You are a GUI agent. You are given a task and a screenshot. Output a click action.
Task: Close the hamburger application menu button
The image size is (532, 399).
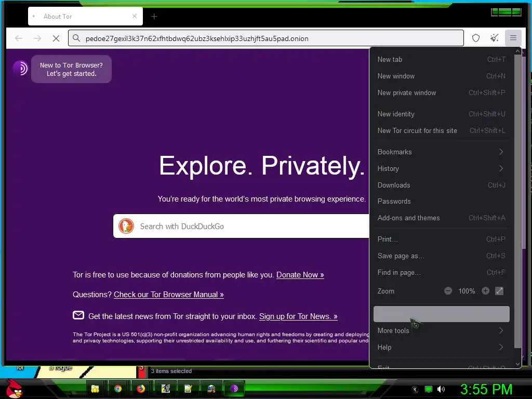[513, 38]
